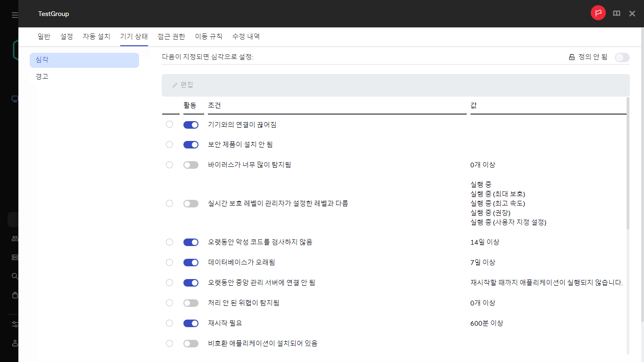This screenshot has height=362, width=644.
Task: Close the TestGroup properties panel
Action: click(632, 14)
